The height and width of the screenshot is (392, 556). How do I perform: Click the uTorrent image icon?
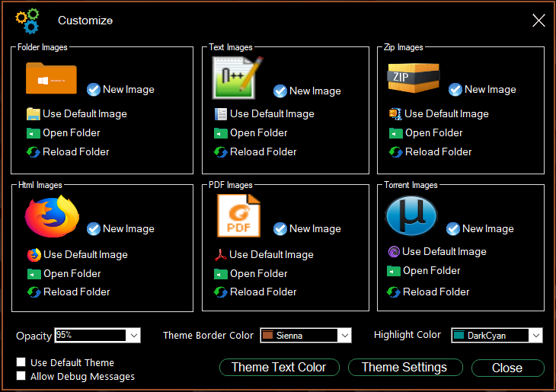pyautogui.click(x=411, y=216)
